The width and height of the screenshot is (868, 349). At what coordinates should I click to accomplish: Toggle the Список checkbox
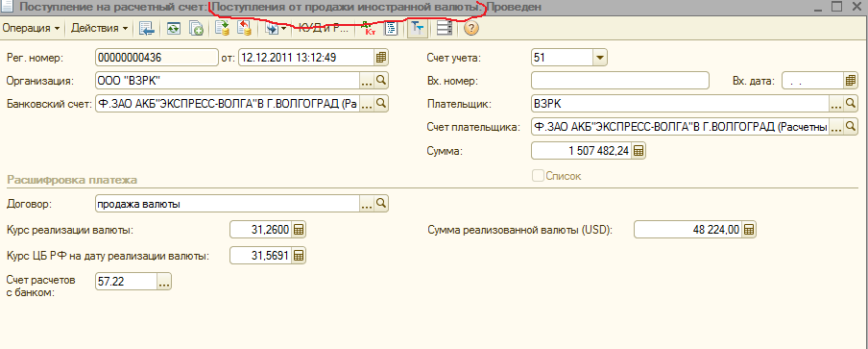538,176
